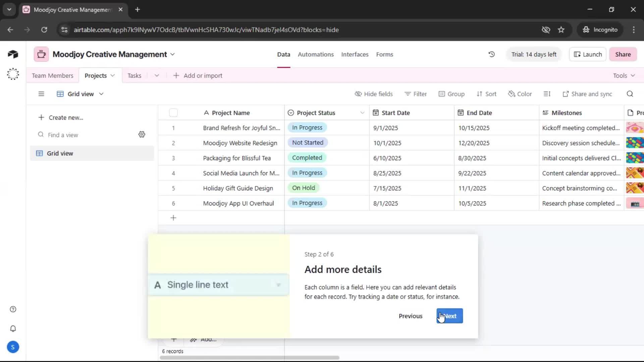644x362 pixels.
Task: Click Add or import
Action: point(198,75)
